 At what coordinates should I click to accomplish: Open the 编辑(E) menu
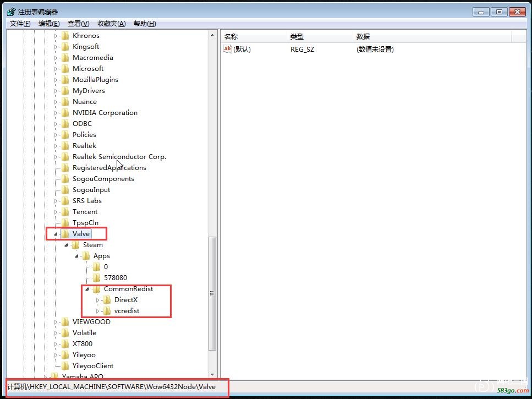tap(49, 24)
